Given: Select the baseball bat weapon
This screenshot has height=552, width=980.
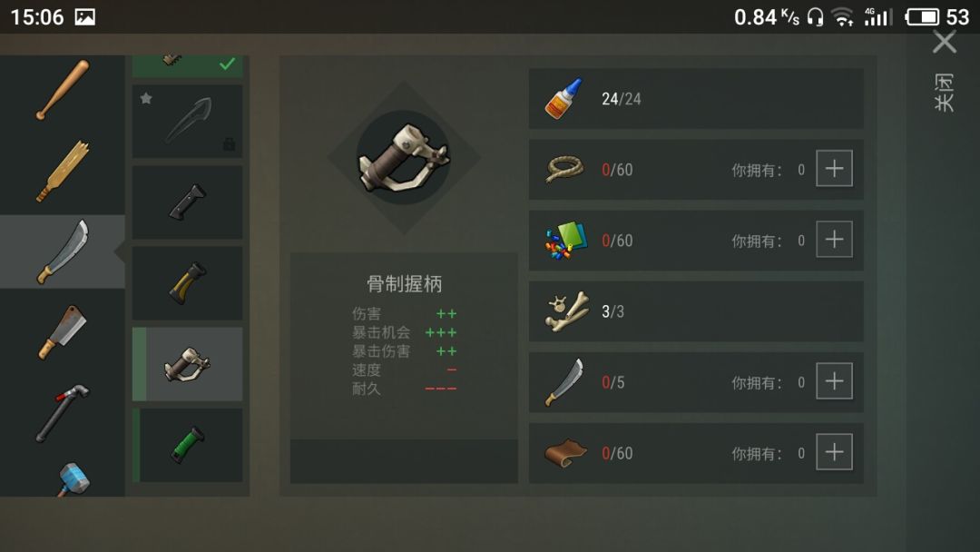Looking at the screenshot, I should click(x=63, y=91).
